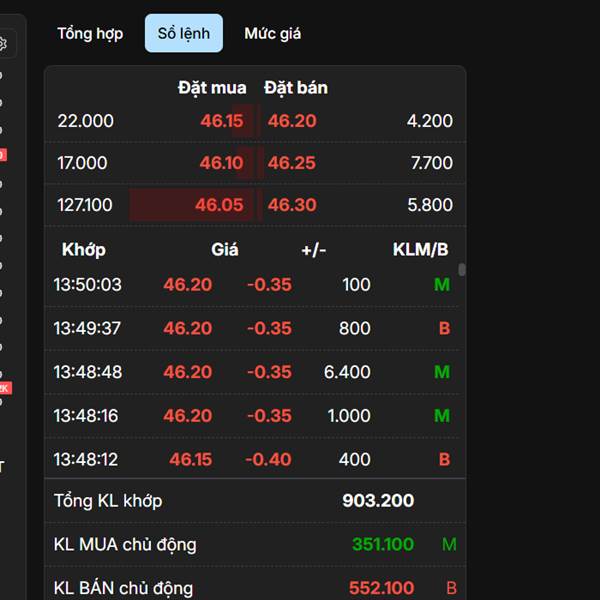Select bid price 46.10

pyautogui.click(x=221, y=163)
